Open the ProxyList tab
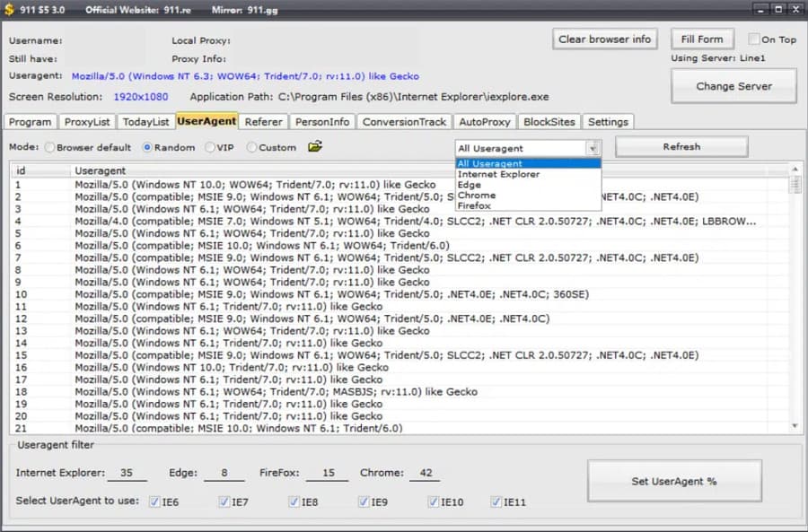The image size is (808, 532). click(x=87, y=122)
